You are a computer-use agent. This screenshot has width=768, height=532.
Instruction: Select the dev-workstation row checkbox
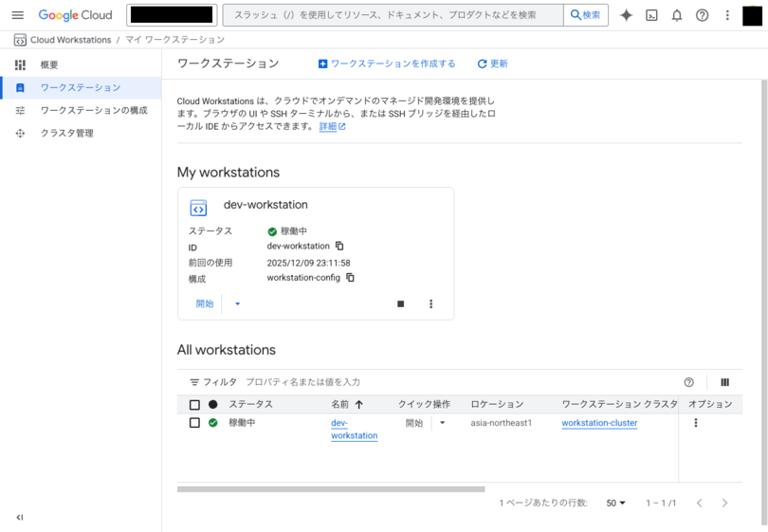pos(194,423)
